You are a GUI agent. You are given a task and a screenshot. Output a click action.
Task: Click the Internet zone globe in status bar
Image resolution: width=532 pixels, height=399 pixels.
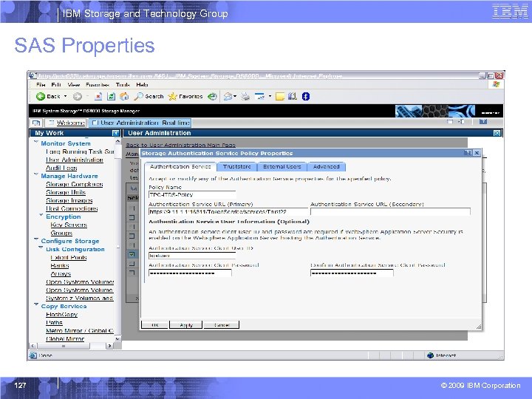431,355
